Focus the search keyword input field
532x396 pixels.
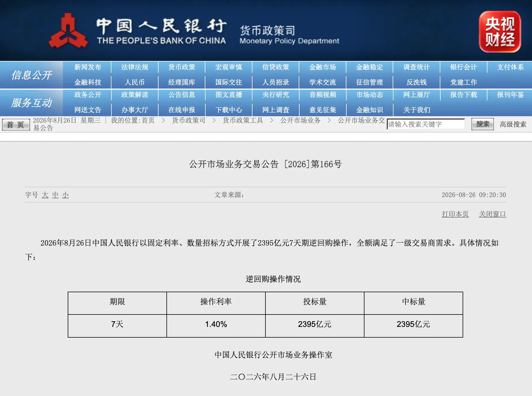[x=425, y=124]
